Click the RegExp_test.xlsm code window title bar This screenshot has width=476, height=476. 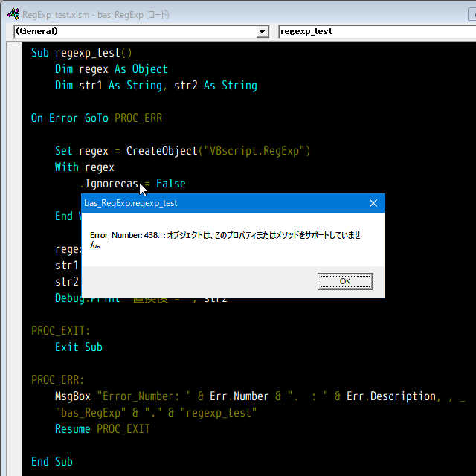(223, 13)
